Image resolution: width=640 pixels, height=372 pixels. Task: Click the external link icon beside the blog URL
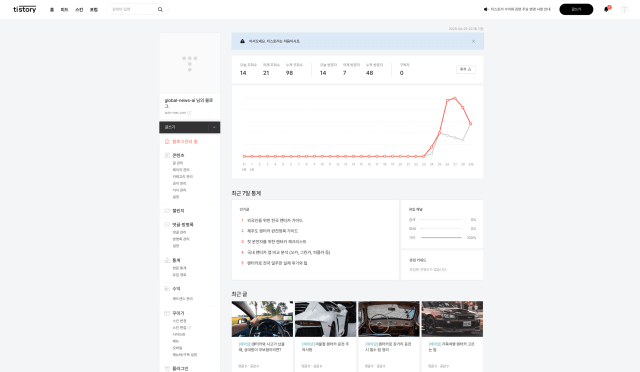coord(189,113)
